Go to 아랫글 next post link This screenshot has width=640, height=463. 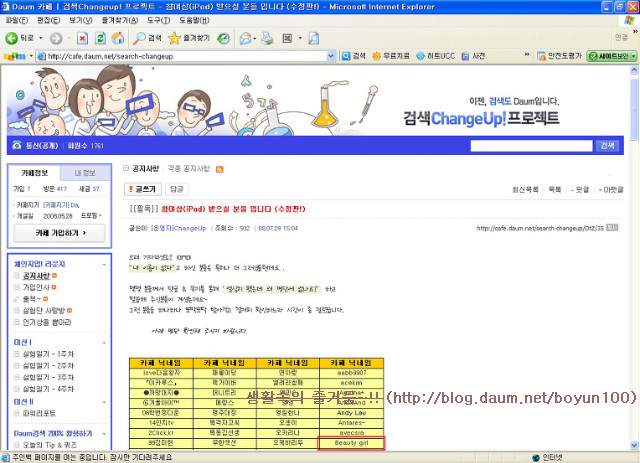(611, 189)
